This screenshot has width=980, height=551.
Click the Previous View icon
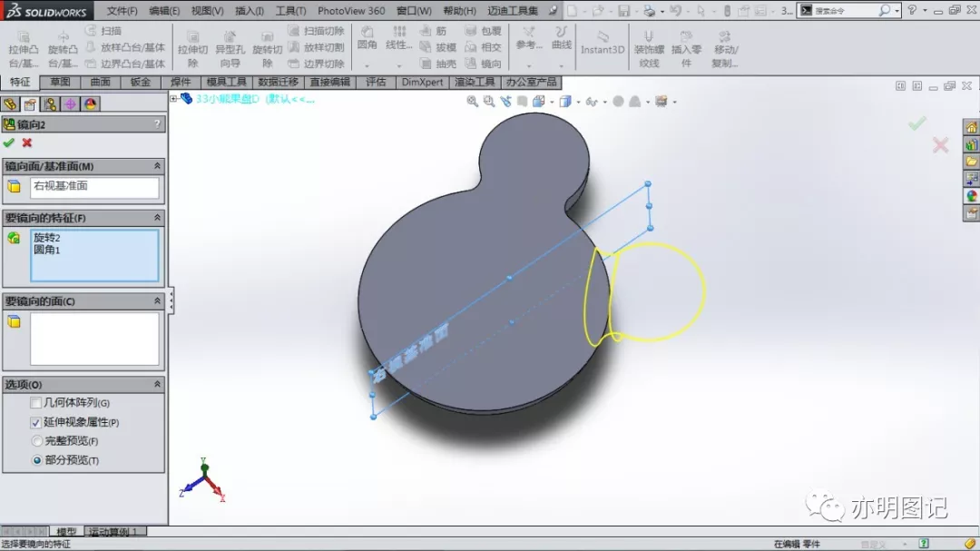(x=505, y=102)
